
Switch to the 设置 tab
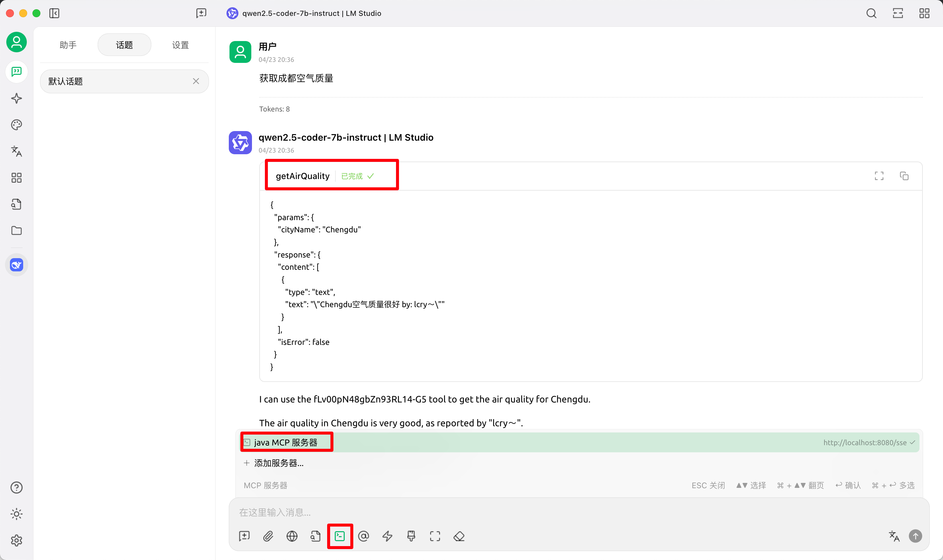coord(180,45)
